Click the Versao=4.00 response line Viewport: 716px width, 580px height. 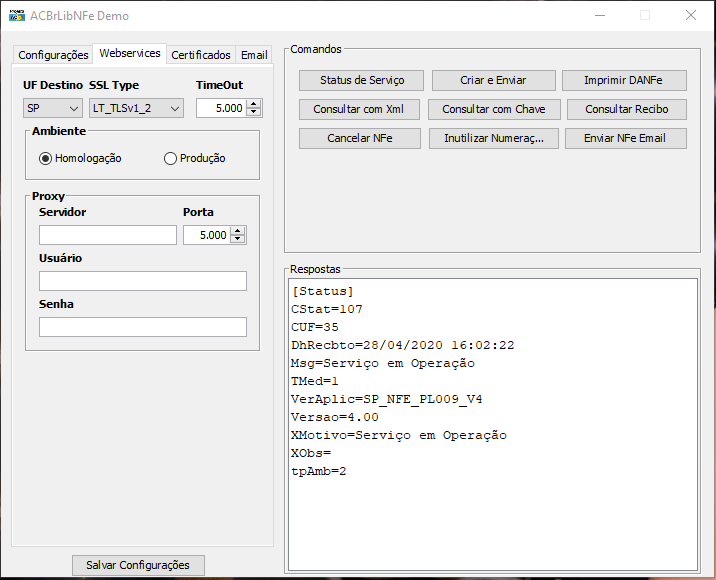tap(335, 417)
